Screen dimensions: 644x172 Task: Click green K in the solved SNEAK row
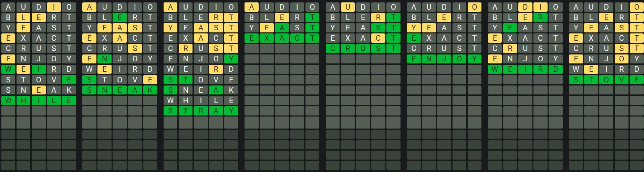150,90
